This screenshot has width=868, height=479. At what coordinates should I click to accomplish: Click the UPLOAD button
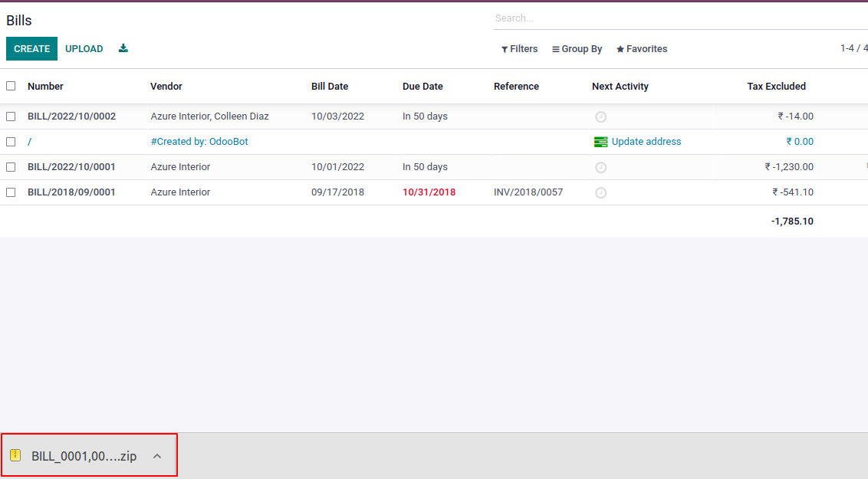[84, 49]
